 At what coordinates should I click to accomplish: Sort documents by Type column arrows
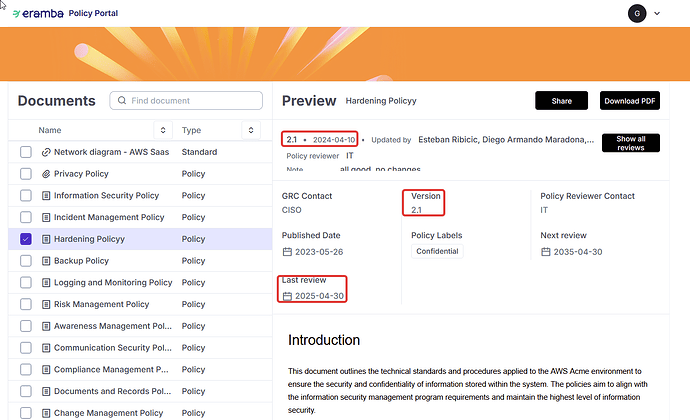(251, 130)
